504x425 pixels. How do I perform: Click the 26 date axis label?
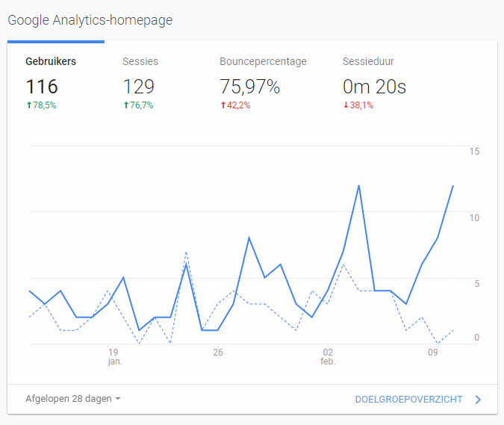tap(218, 353)
